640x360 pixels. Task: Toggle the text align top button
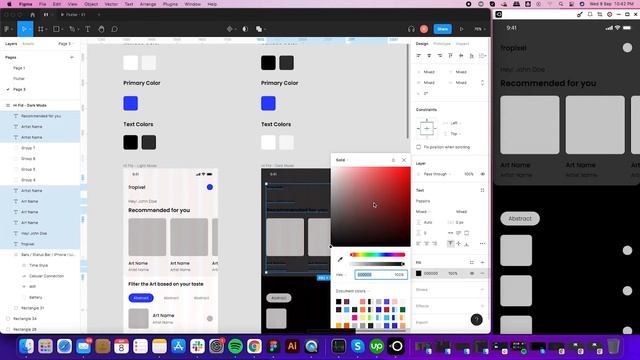coord(450,244)
